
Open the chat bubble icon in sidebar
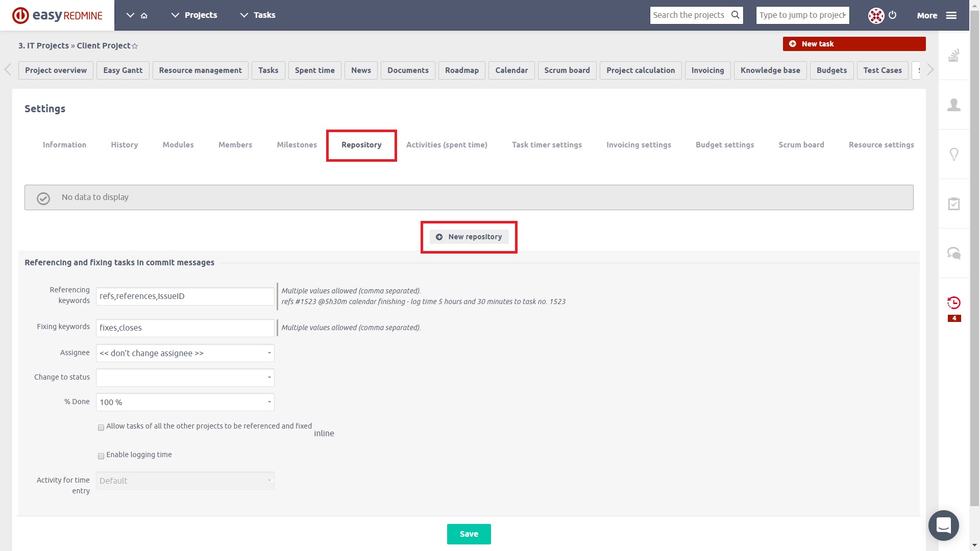953,253
